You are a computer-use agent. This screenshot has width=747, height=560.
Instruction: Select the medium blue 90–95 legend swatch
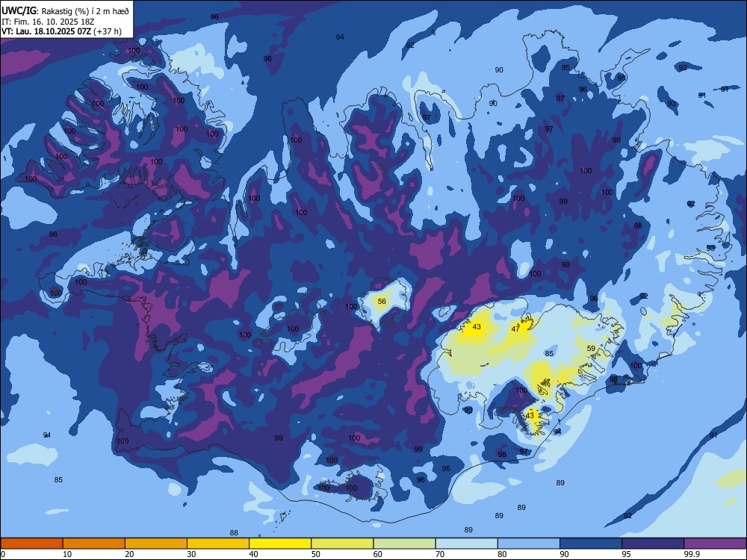click(x=591, y=544)
